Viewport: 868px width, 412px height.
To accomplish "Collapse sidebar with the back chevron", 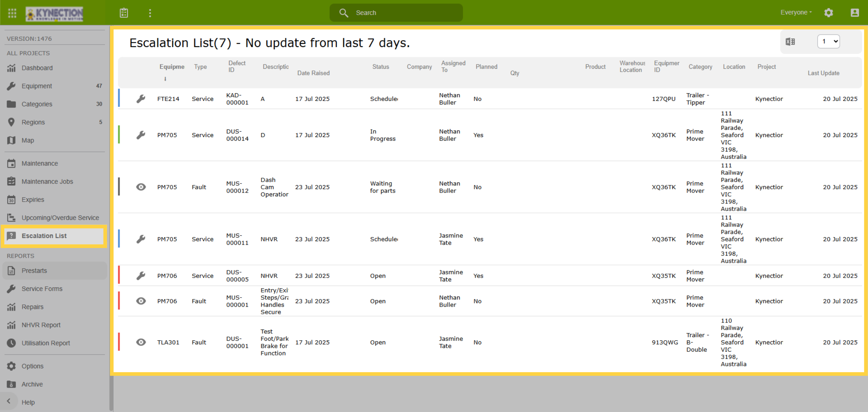I will point(9,401).
